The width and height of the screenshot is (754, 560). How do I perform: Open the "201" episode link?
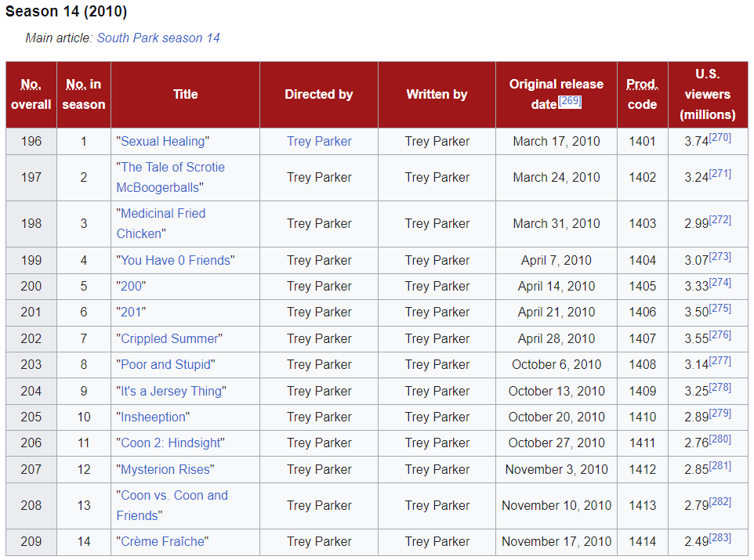tap(132, 313)
